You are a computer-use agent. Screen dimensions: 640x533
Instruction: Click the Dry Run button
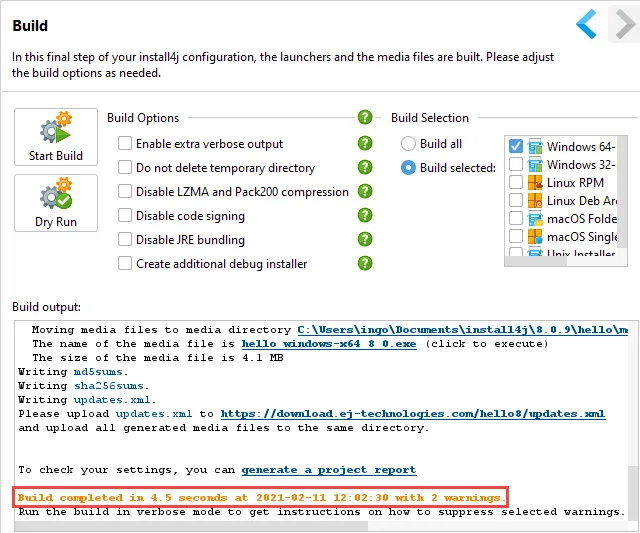point(56,203)
